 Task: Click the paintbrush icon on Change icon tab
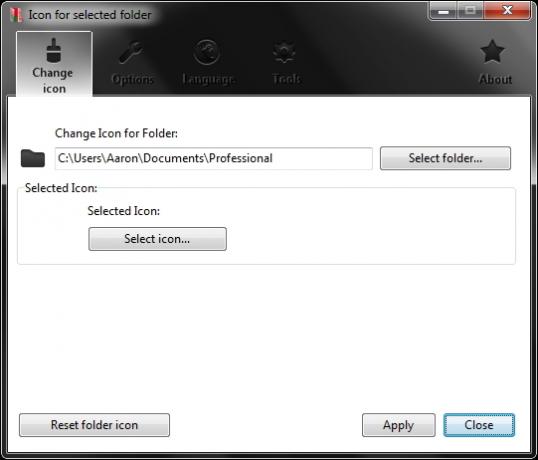click(54, 50)
